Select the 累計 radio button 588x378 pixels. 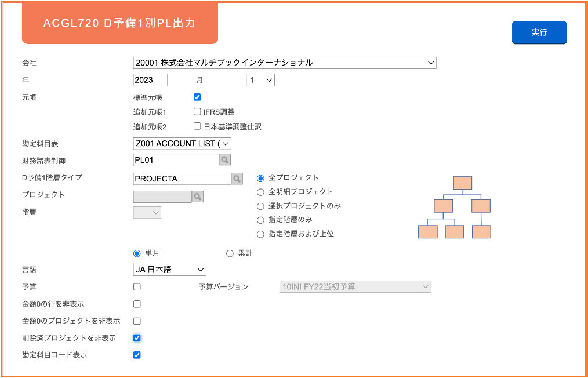[x=230, y=254]
